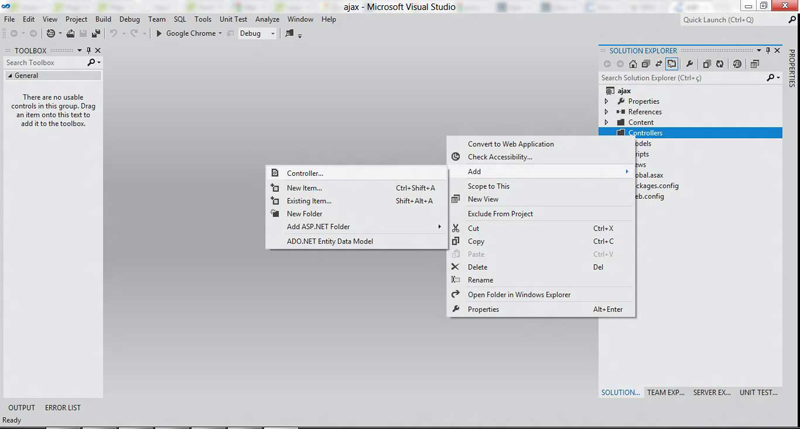The height and width of the screenshot is (429, 800).
Task: Click the Find in Files toolbar icon
Action: (x=289, y=34)
